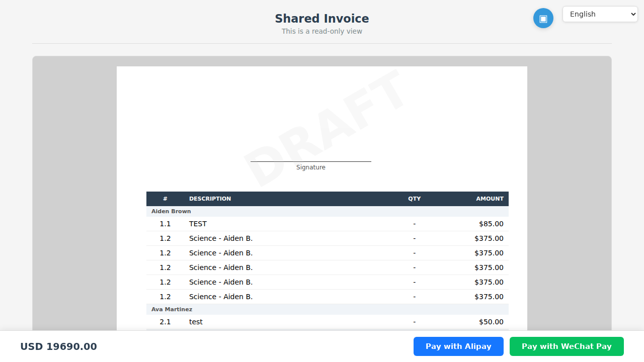Pay with Alipay
This screenshot has width=644, height=362.
(x=458, y=346)
